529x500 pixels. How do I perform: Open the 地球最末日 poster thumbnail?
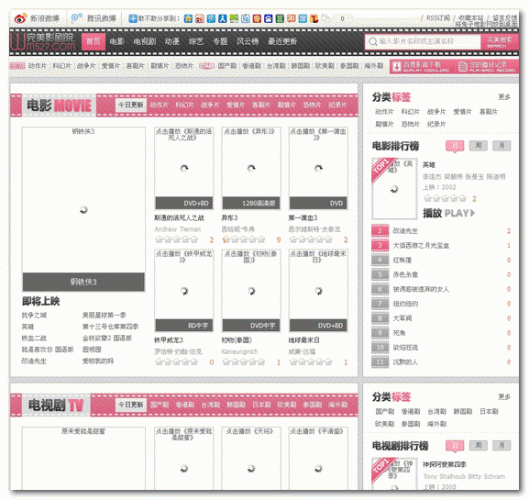(318, 291)
